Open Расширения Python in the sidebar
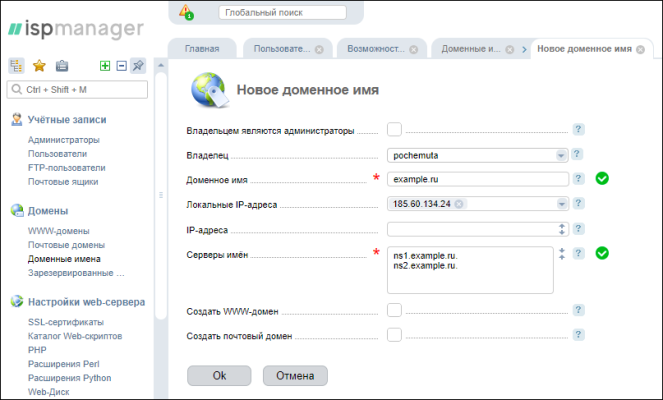Viewport: 663px width, 400px height. click(x=70, y=378)
